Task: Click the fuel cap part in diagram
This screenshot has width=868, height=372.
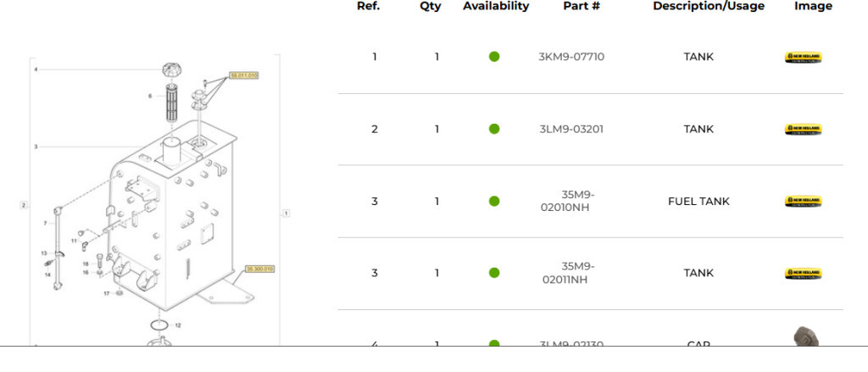Action: 172,71
